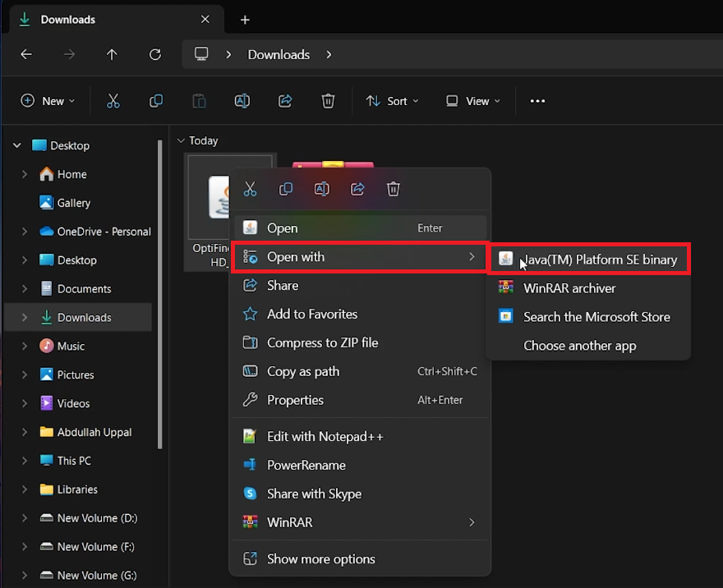This screenshot has width=723, height=588.
Task: Click the Share icon in the context menu
Action: click(x=357, y=189)
